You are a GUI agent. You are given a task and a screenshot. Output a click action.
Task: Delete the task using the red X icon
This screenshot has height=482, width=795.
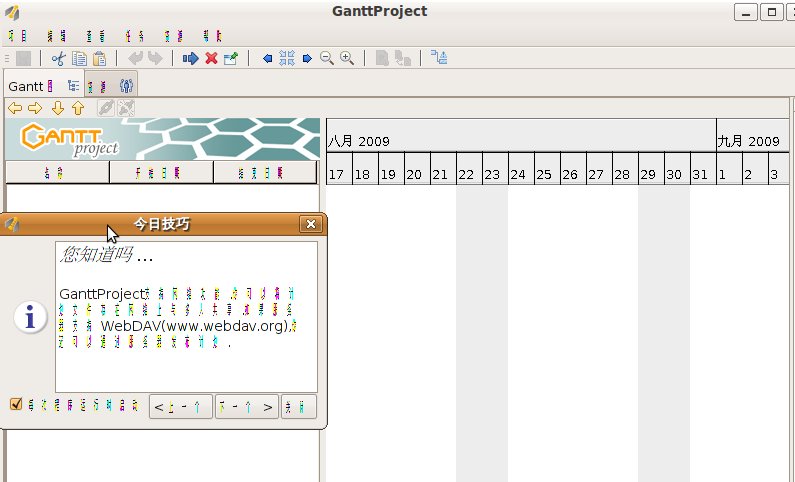pos(211,58)
